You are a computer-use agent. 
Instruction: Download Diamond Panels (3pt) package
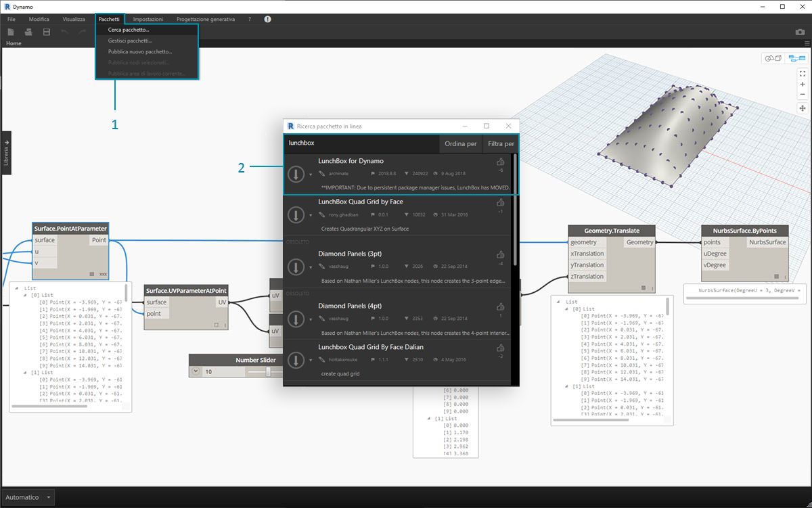tap(296, 267)
